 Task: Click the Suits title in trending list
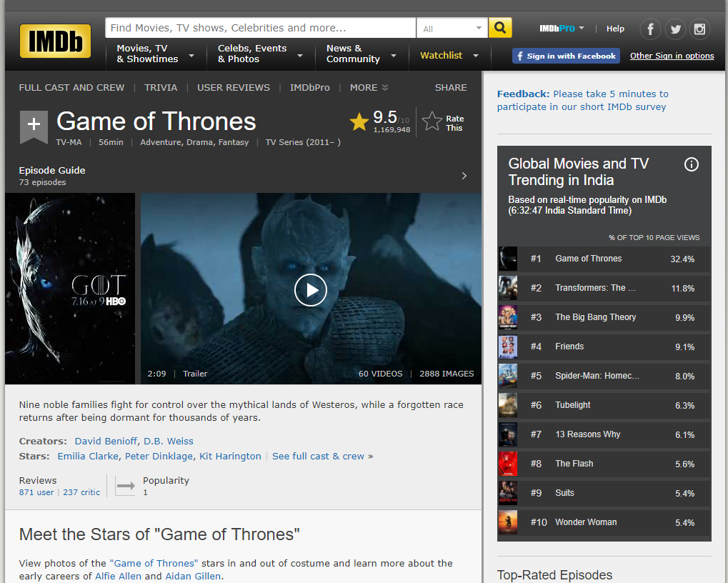coord(564,492)
